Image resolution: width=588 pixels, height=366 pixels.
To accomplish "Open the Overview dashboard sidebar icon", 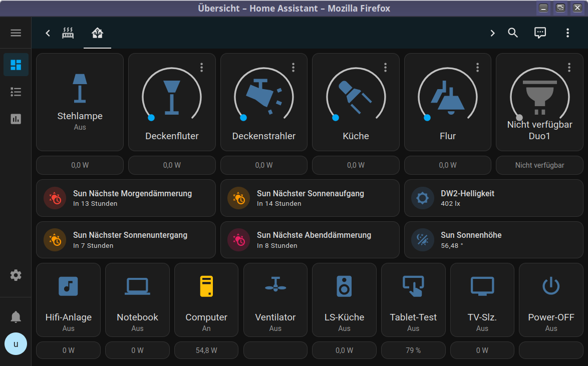I will point(16,65).
